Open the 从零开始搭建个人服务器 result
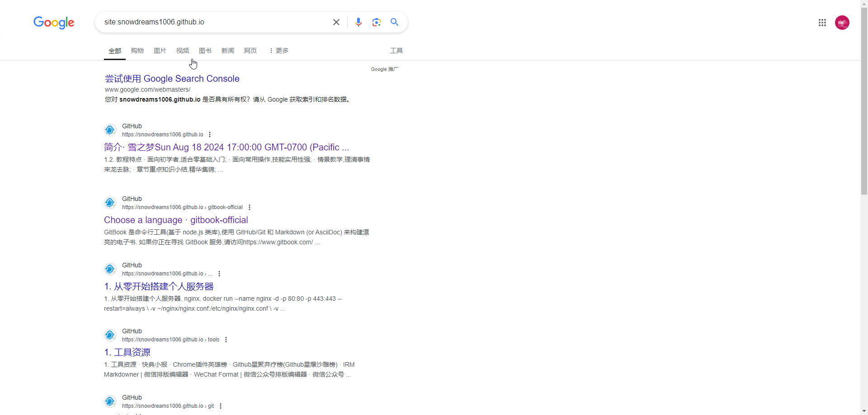868x415 pixels. coord(159,286)
